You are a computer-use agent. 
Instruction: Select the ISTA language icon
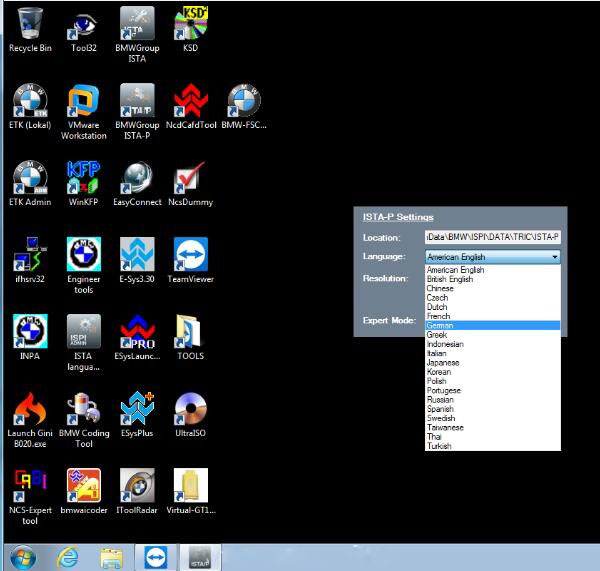point(83,343)
